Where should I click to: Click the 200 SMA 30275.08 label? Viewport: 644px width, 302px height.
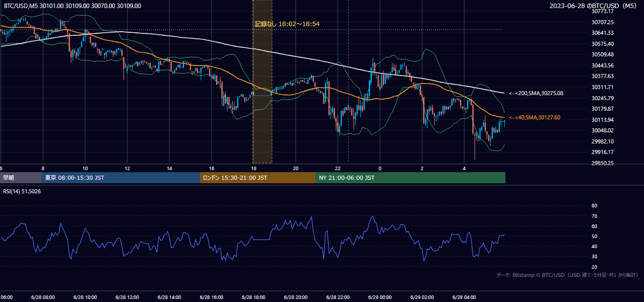(536, 93)
